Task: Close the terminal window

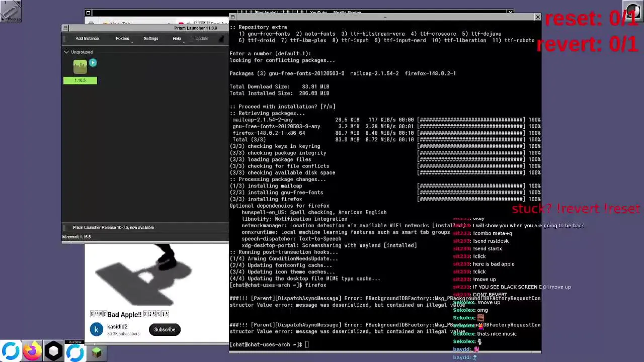Action: 537,17
